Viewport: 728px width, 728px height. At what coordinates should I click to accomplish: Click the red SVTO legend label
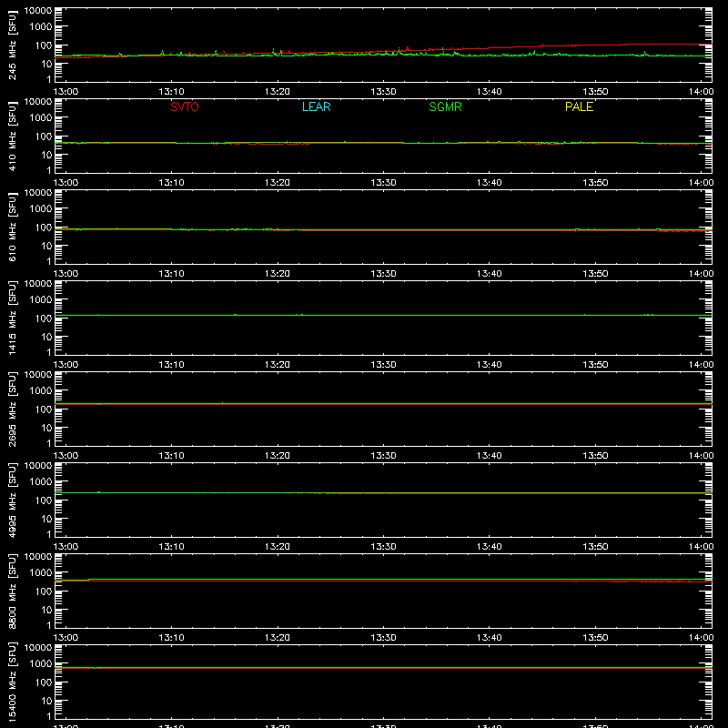pyautogui.click(x=185, y=106)
